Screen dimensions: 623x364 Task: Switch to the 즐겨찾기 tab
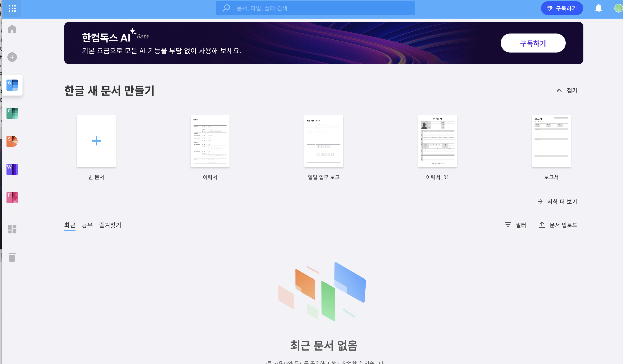(x=110, y=225)
